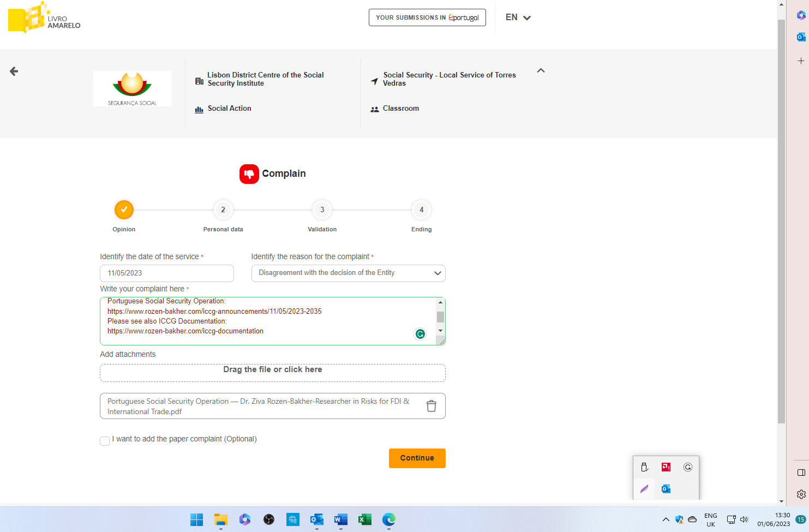Click the complaint textarea scroll up arrow
The width and height of the screenshot is (809, 532).
(440, 302)
